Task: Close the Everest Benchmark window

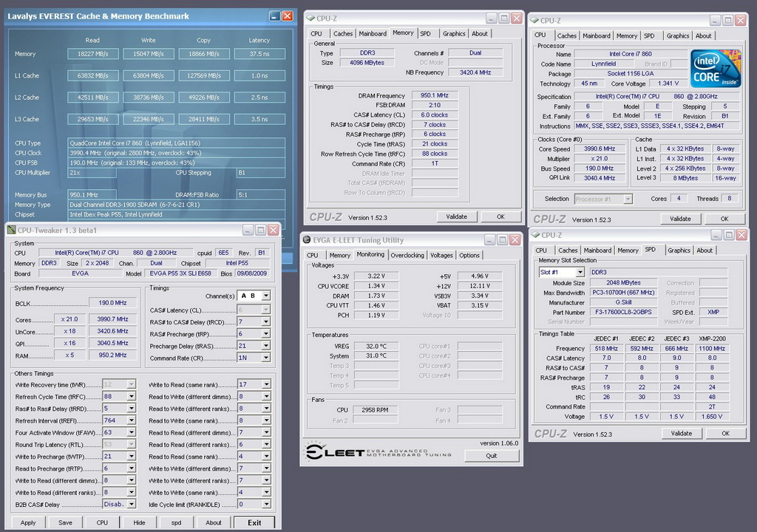Action: (288, 16)
